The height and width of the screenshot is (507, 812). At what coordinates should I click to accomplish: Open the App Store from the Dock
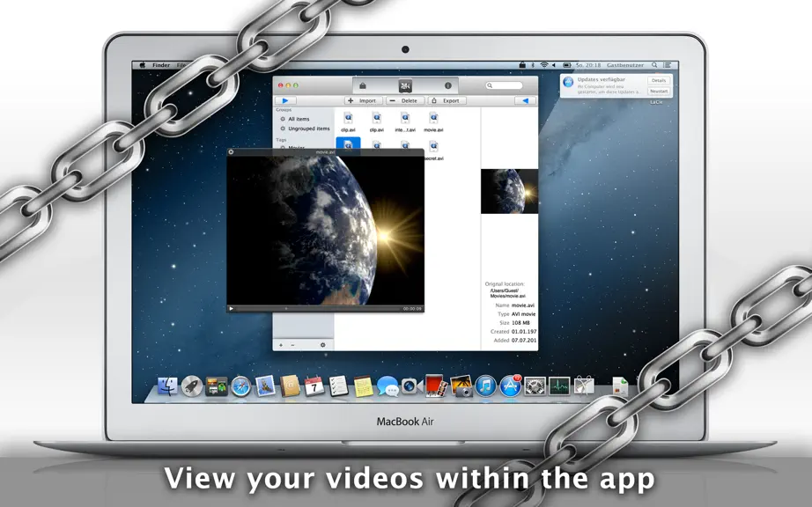click(x=510, y=386)
